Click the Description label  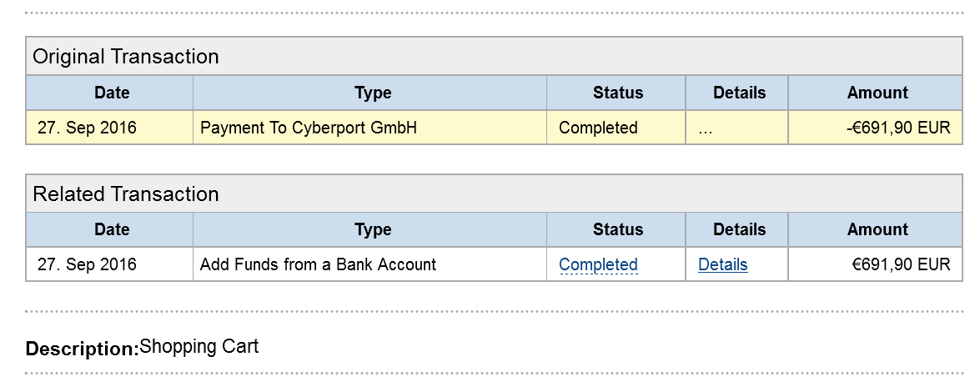82,349
